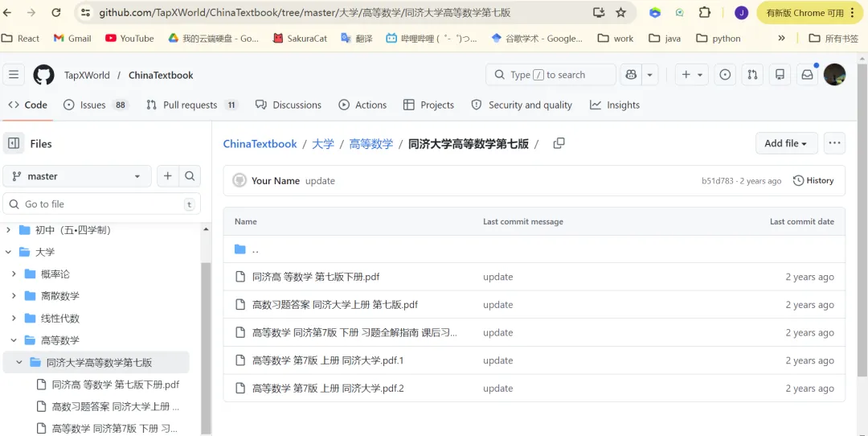Go back using browser back arrow
The width and height of the screenshot is (868, 436).
(8, 12)
